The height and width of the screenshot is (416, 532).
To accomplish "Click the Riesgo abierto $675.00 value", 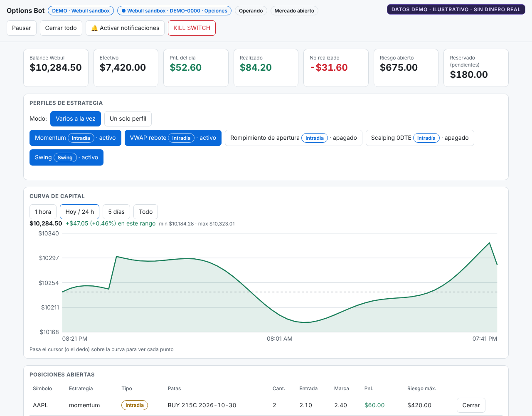I will click(x=399, y=67).
